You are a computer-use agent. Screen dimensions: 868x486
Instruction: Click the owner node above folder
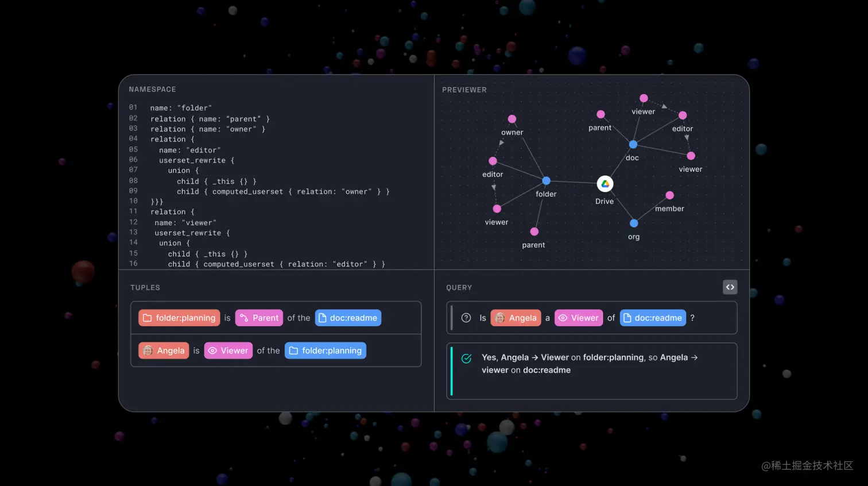[x=512, y=119]
